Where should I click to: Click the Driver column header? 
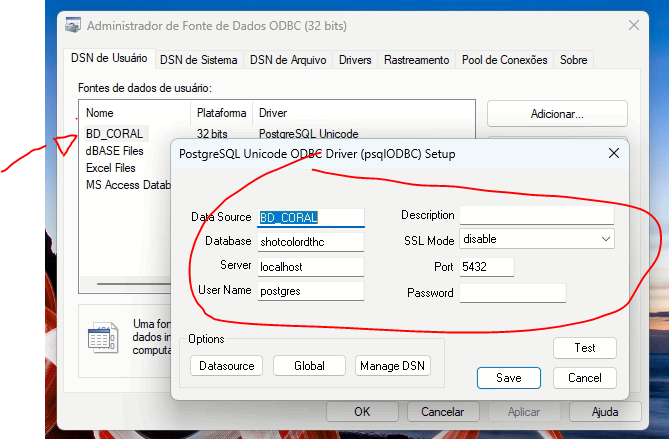click(364, 113)
